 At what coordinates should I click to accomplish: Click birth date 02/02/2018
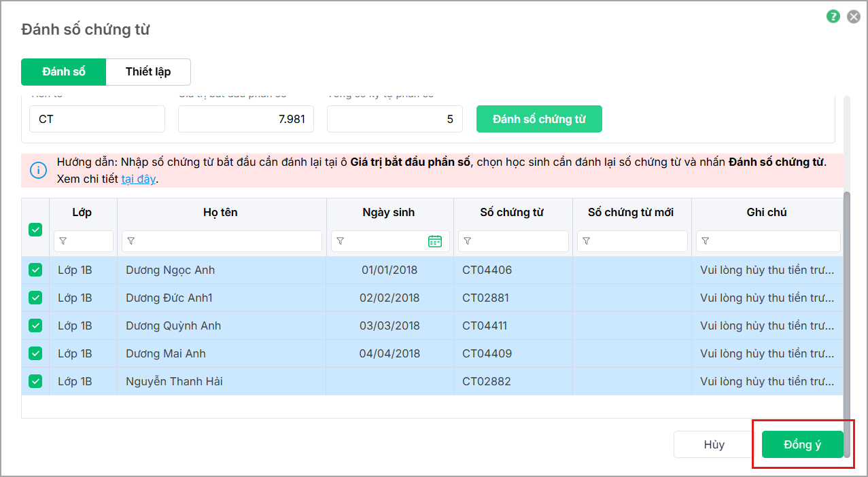(x=389, y=298)
